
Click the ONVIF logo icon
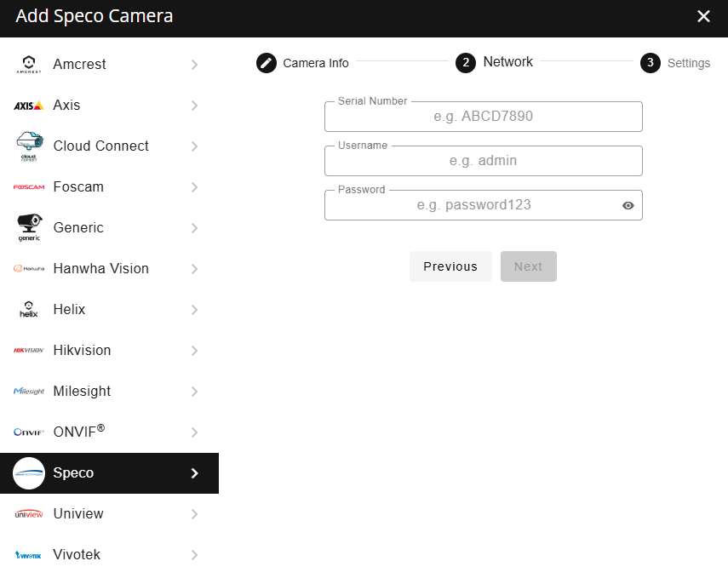pyautogui.click(x=29, y=432)
